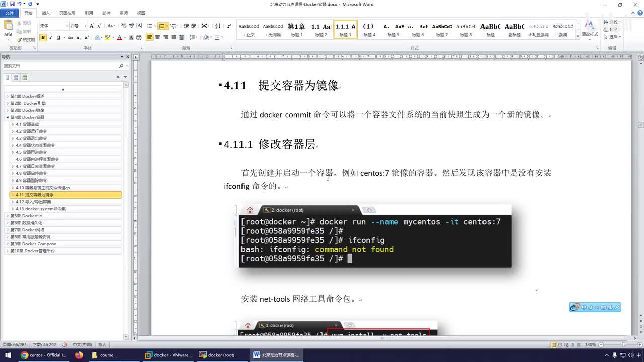Show or hide paragraph marks
The width and height of the screenshot is (644, 362).
pyautogui.click(x=229, y=26)
